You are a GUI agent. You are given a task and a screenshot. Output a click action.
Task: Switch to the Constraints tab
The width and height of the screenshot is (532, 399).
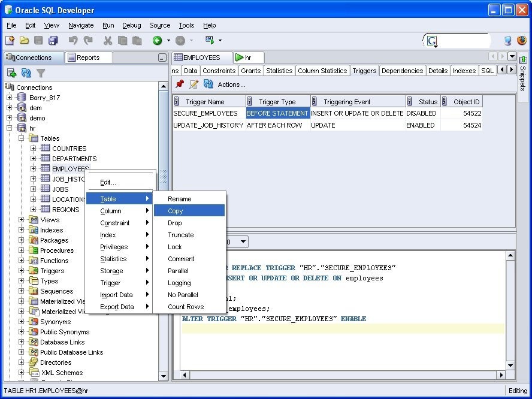pos(219,70)
